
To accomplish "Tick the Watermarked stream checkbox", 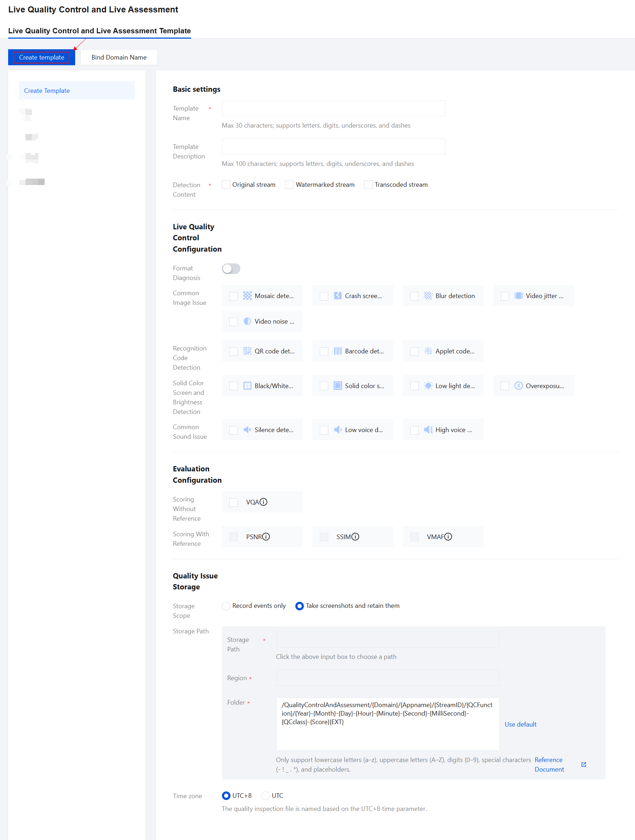I will tap(289, 185).
